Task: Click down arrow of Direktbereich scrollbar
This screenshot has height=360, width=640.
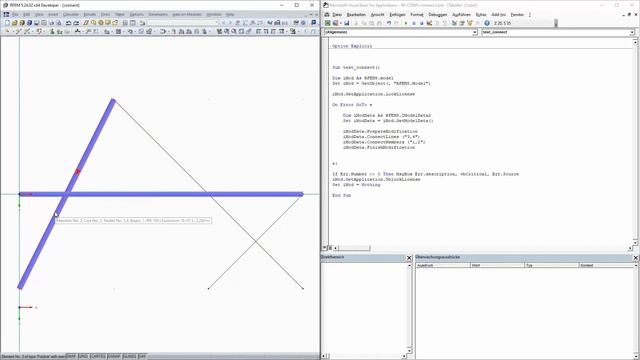Action: point(409,350)
